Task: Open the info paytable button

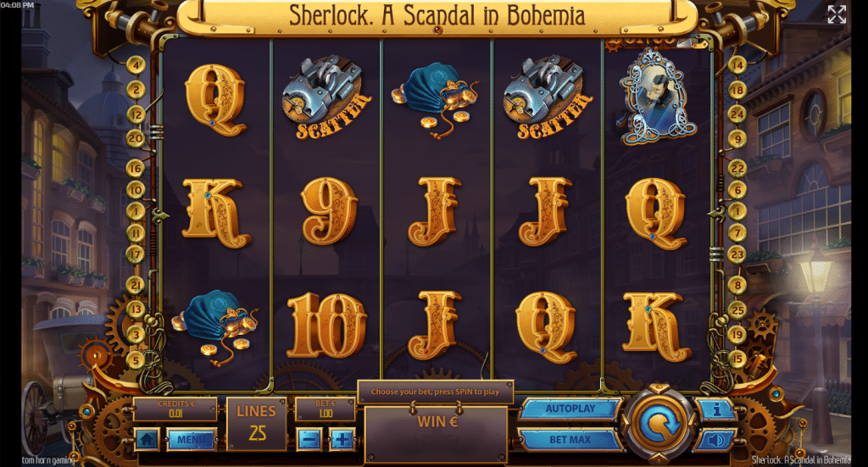Action: (716, 409)
